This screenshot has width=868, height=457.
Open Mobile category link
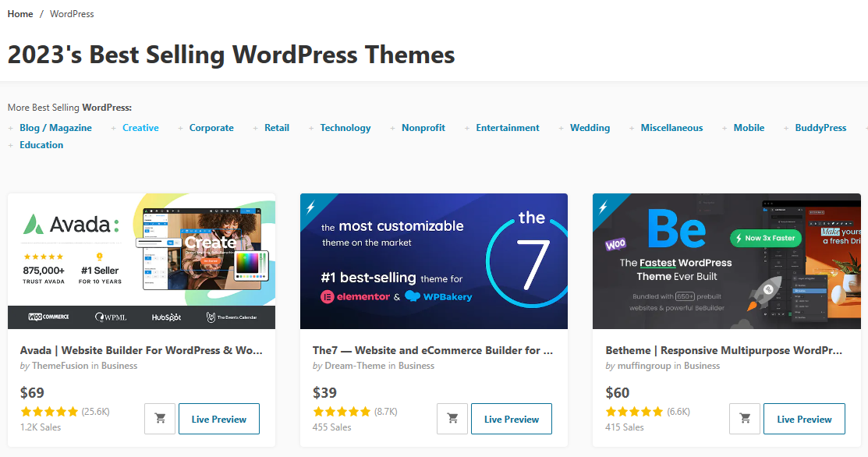click(x=749, y=128)
